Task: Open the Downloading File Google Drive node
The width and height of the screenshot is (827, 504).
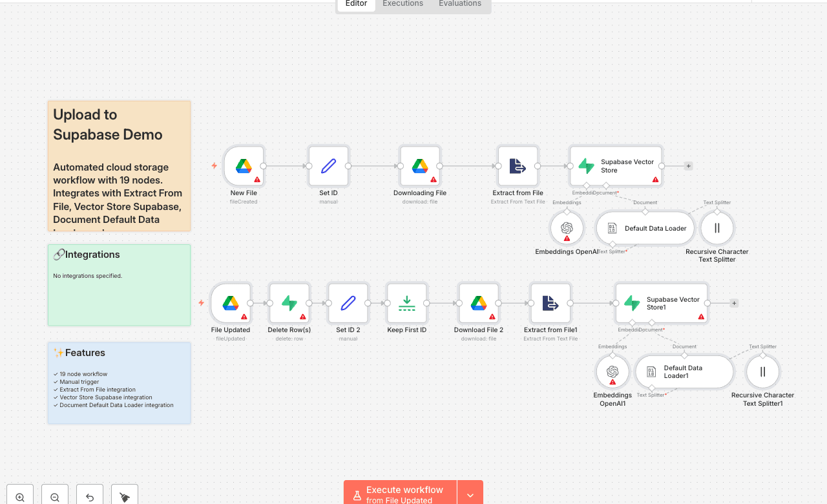Action: coord(420,166)
